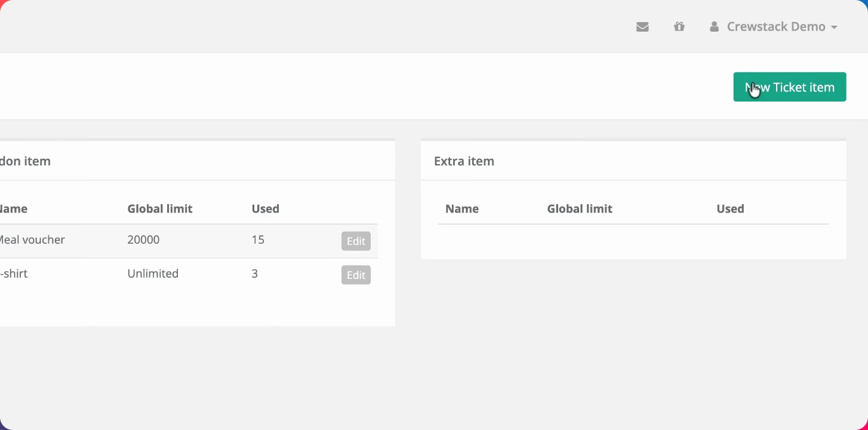Edit the Meal voucher item
This screenshot has height=430, width=868.
tap(356, 241)
